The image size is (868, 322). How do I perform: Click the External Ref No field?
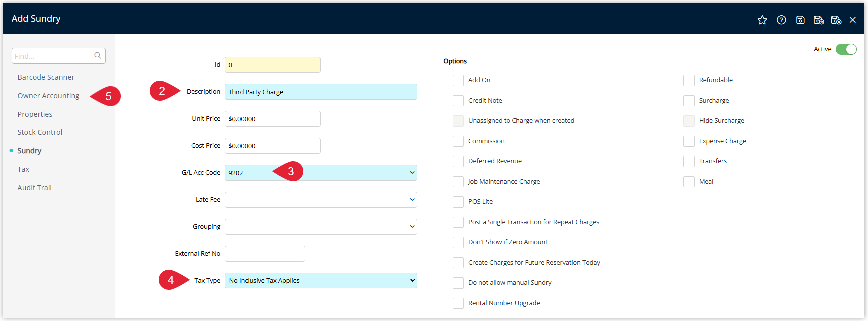pyautogui.click(x=265, y=254)
